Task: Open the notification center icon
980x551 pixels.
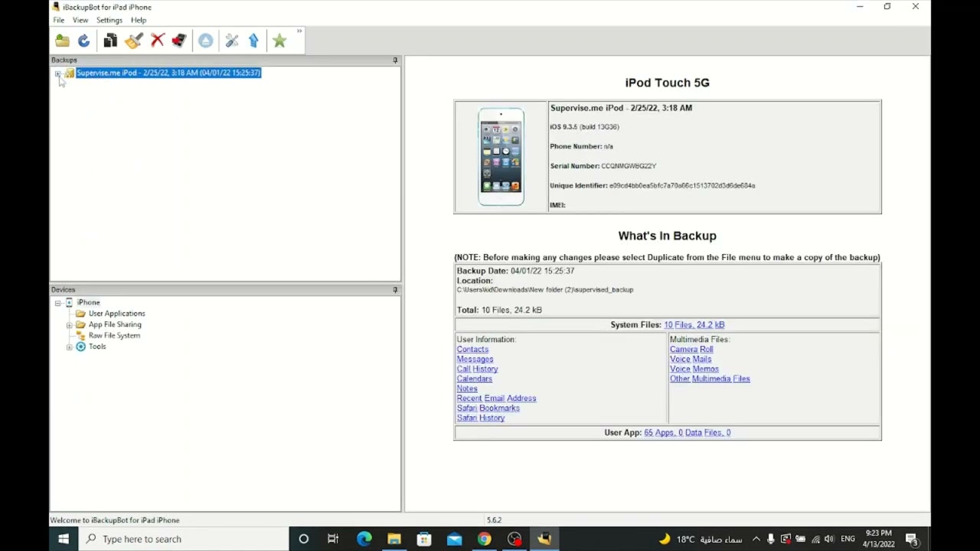Action: [x=911, y=539]
